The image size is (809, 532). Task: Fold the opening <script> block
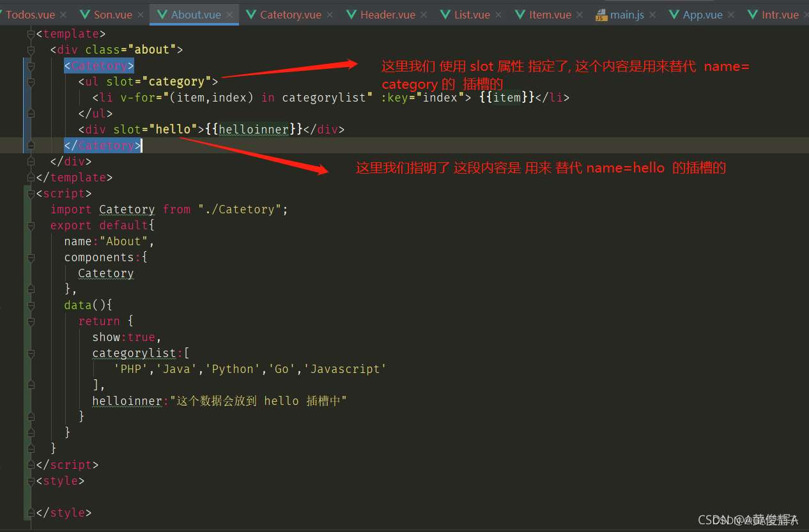(x=31, y=194)
